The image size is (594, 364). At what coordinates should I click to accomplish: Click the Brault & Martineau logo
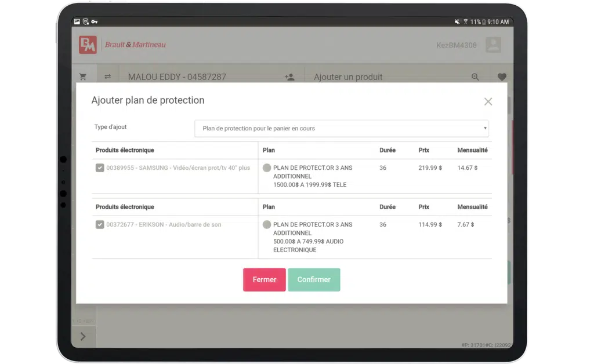pos(88,45)
